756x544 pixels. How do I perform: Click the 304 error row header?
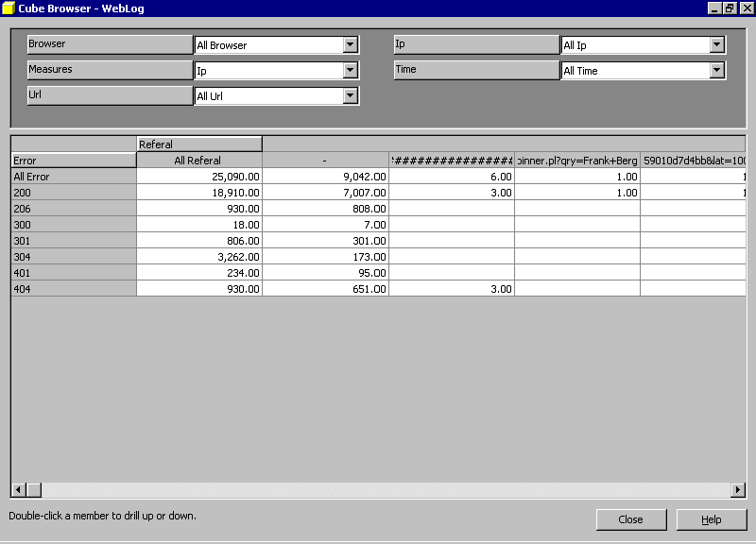[x=73, y=257]
